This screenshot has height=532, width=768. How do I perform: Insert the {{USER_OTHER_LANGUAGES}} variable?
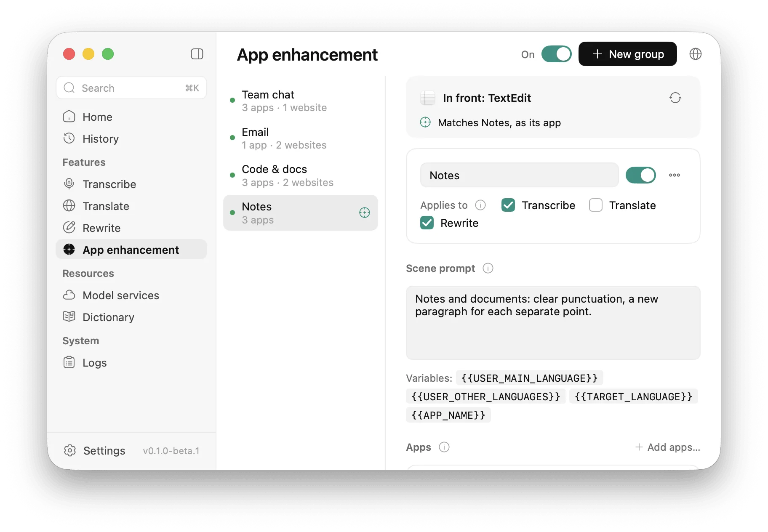[x=485, y=396]
